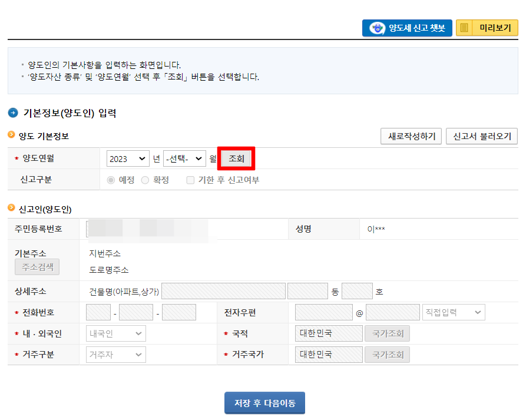Screen dimensions: 526x420
Task: Open the 거주자 residency dropdown
Action: (115, 354)
